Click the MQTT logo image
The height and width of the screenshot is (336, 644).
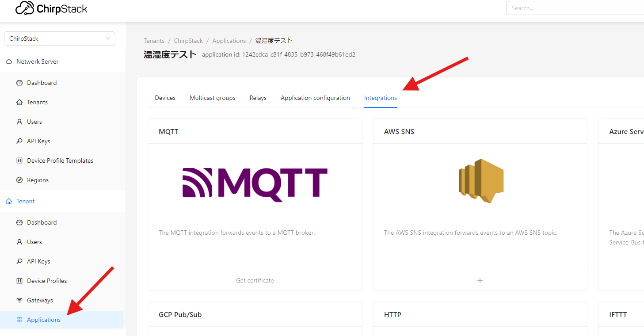point(255,185)
